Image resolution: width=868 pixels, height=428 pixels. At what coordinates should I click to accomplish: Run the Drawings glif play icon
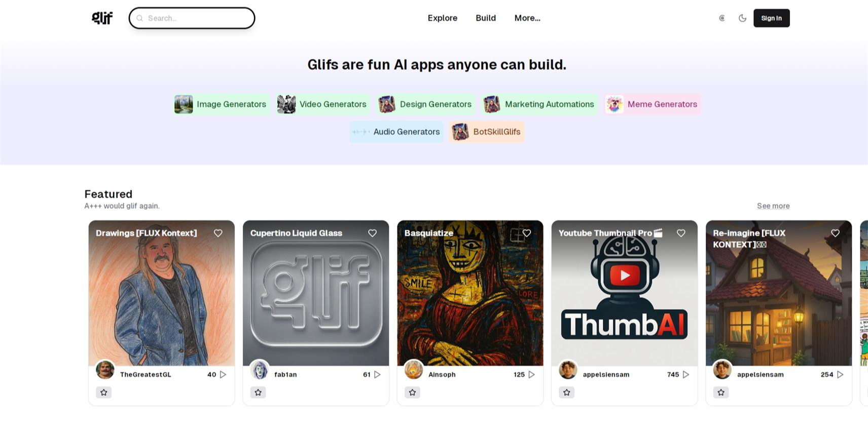[x=223, y=375]
